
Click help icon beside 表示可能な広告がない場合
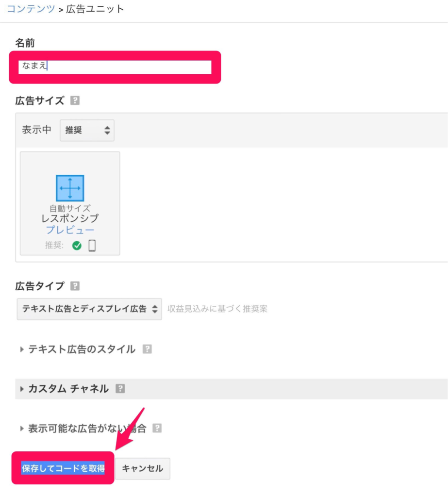click(x=157, y=428)
